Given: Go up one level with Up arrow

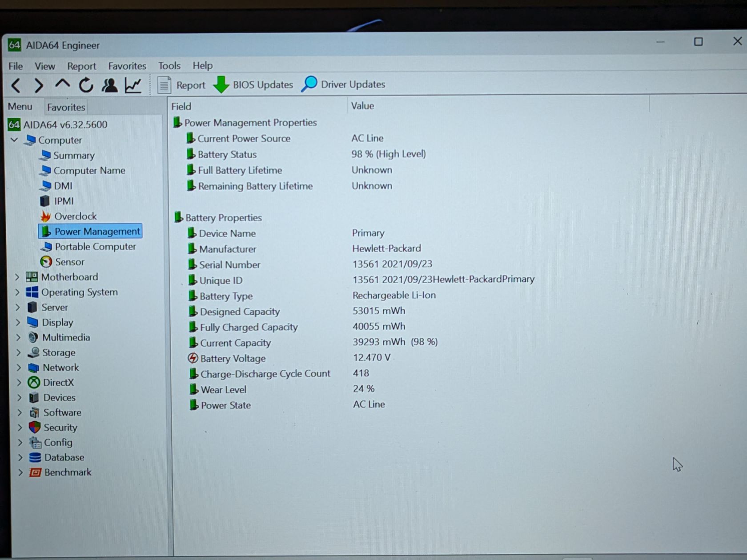Looking at the screenshot, I should click(x=63, y=84).
